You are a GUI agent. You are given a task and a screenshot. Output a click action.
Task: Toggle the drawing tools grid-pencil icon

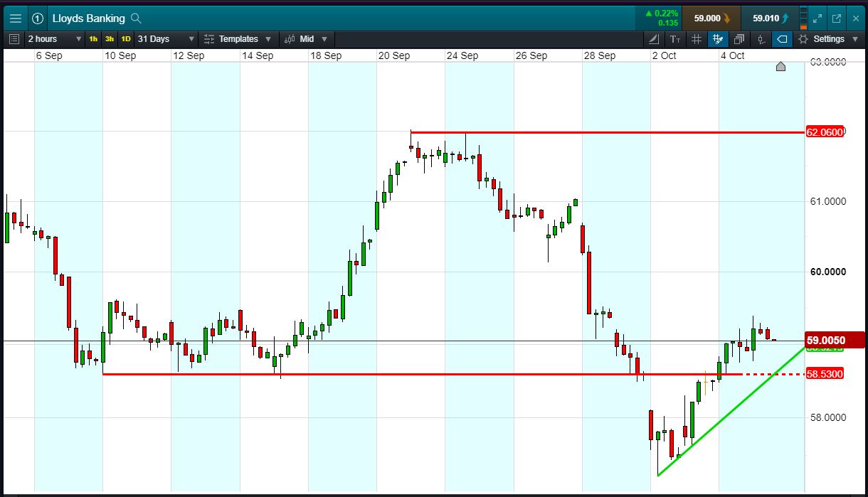click(718, 39)
